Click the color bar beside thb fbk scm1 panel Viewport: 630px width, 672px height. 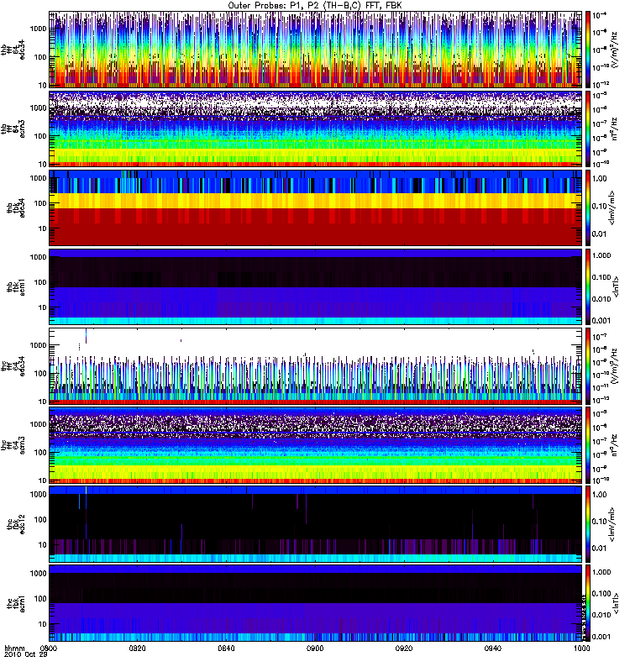click(x=588, y=286)
